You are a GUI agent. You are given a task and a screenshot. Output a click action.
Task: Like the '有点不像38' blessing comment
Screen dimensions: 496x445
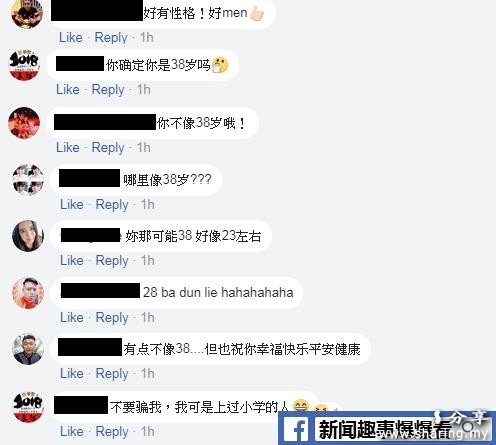click(72, 373)
